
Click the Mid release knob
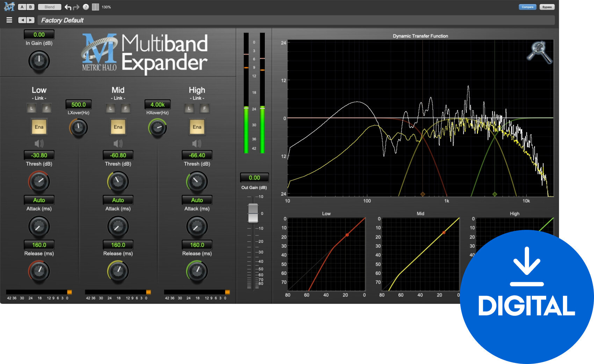tap(118, 271)
